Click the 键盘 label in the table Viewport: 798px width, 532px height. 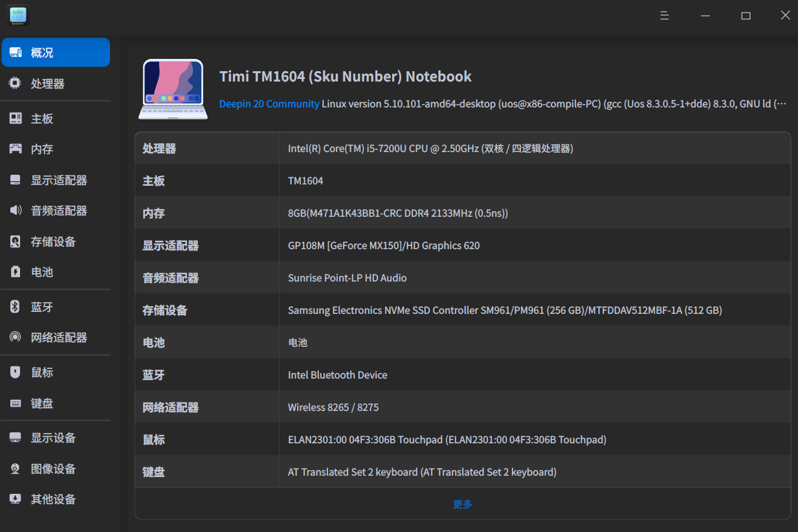pos(153,472)
